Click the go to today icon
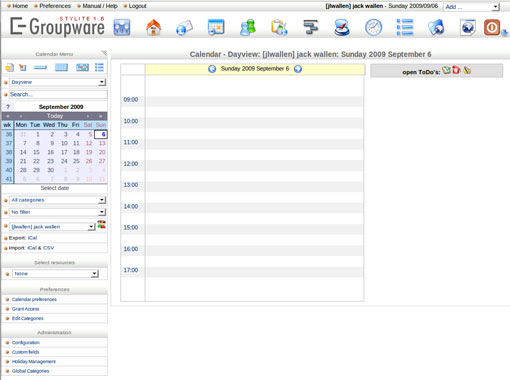The image size is (510, 380). (x=23, y=67)
